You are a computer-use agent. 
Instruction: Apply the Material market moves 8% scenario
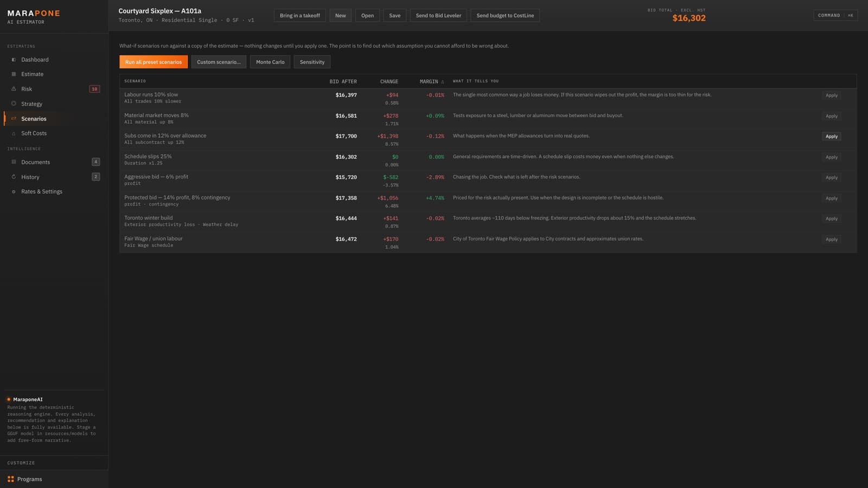click(x=832, y=116)
